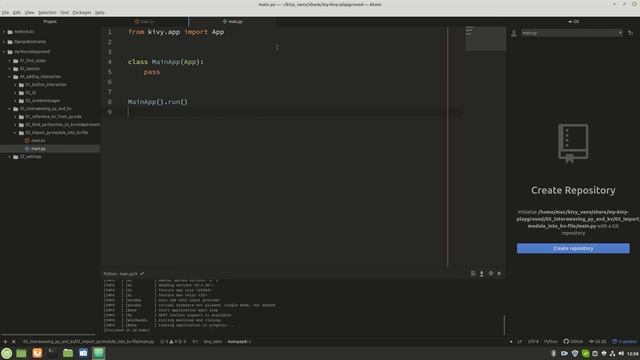Click the script panel settings gear icon
The height and width of the screenshot is (360, 640).
coord(491,273)
